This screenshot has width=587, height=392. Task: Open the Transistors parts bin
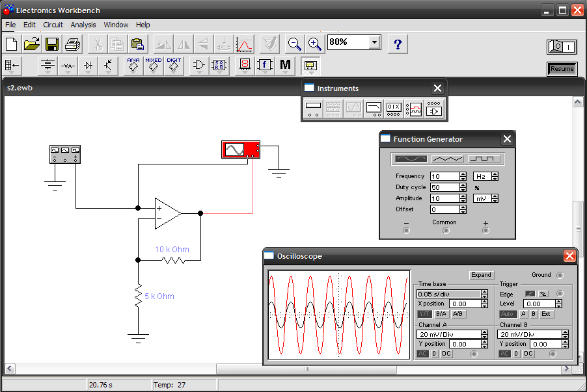108,66
